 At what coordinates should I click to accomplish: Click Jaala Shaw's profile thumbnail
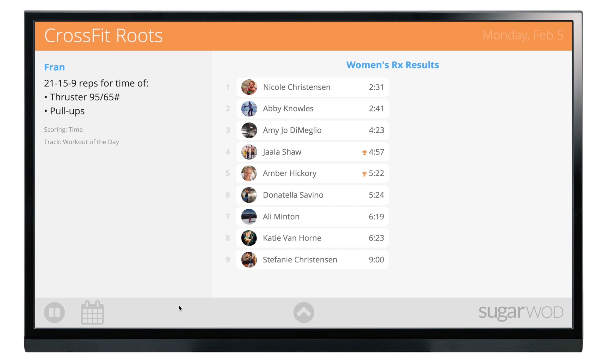249,151
